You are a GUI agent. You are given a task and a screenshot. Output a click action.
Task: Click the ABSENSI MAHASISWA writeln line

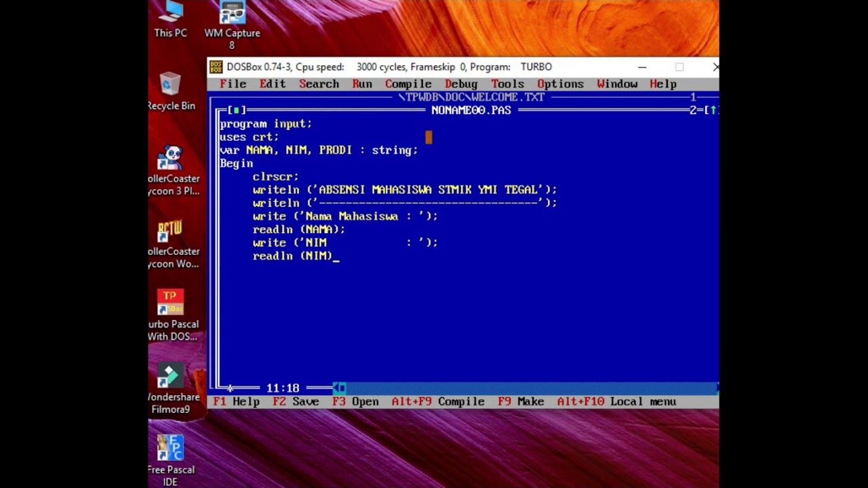[x=405, y=190]
